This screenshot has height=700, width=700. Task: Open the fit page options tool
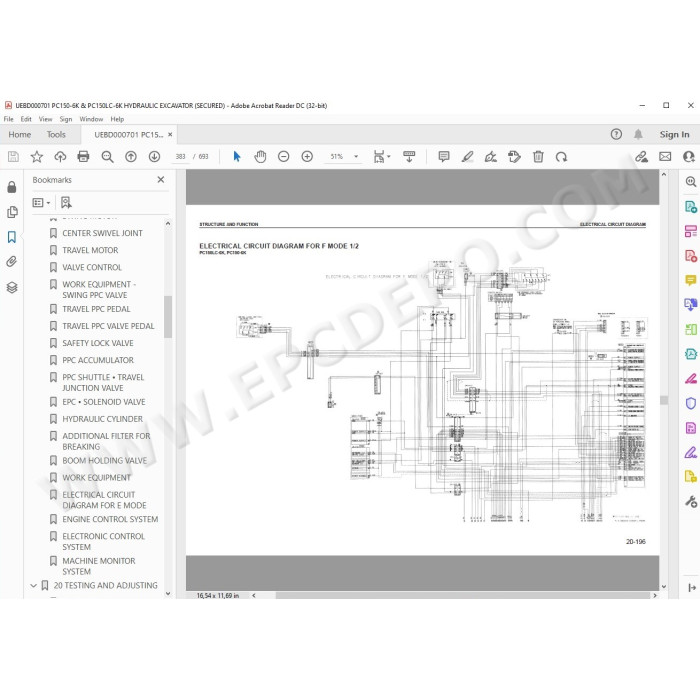point(381,157)
